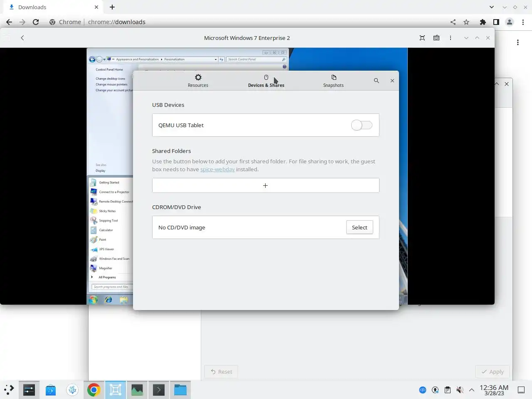Add a shared folder with plus button
This screenshot has height=399, width=532.
(x=266, y=185)
